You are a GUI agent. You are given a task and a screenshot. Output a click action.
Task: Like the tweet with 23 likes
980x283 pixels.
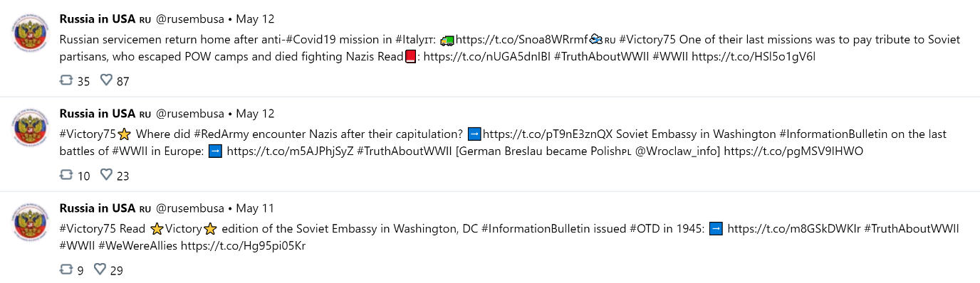[106, 175]
